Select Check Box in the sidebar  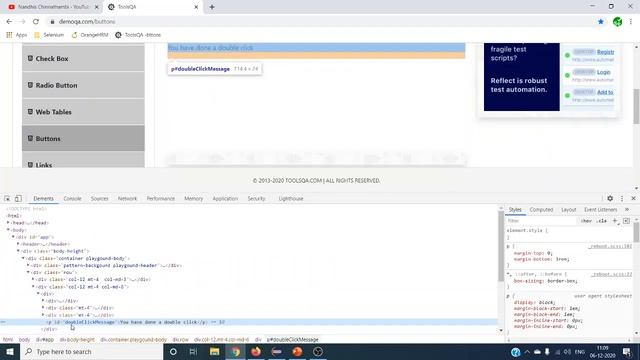coord(83,59)
